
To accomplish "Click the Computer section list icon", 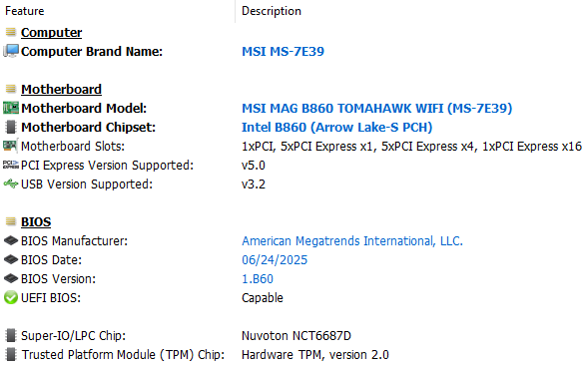I will (11, 32).
